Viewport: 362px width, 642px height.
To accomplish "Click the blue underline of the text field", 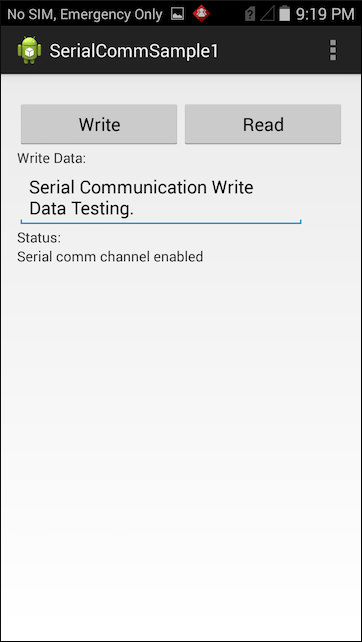I will tap(161, 222).
